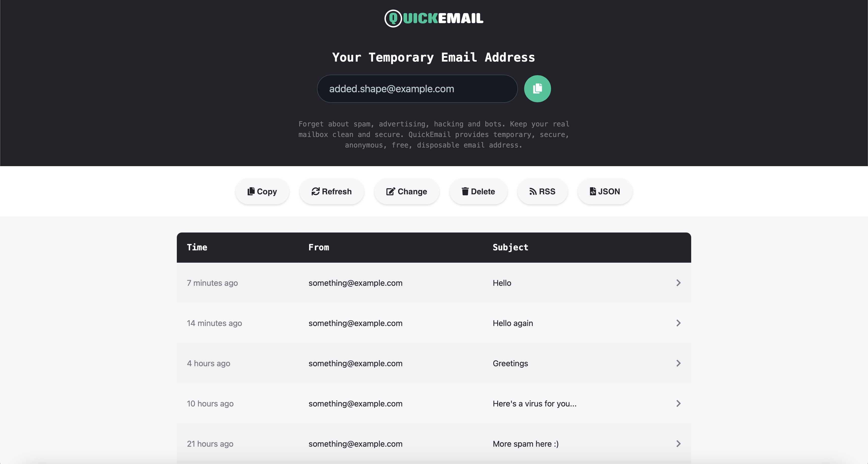Click sender address in the Greetings row
Image resolution: width=868 pixels, height=464 pixels.
click(355, 363)
